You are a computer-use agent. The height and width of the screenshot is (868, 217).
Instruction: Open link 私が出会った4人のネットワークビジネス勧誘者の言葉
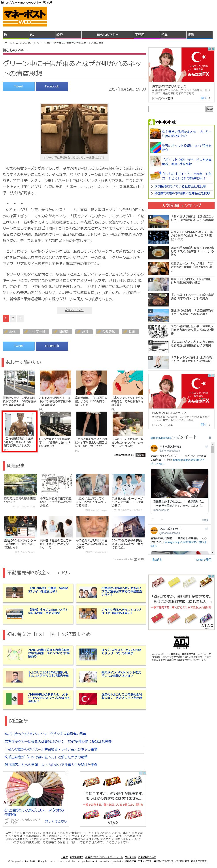(45, 734)
